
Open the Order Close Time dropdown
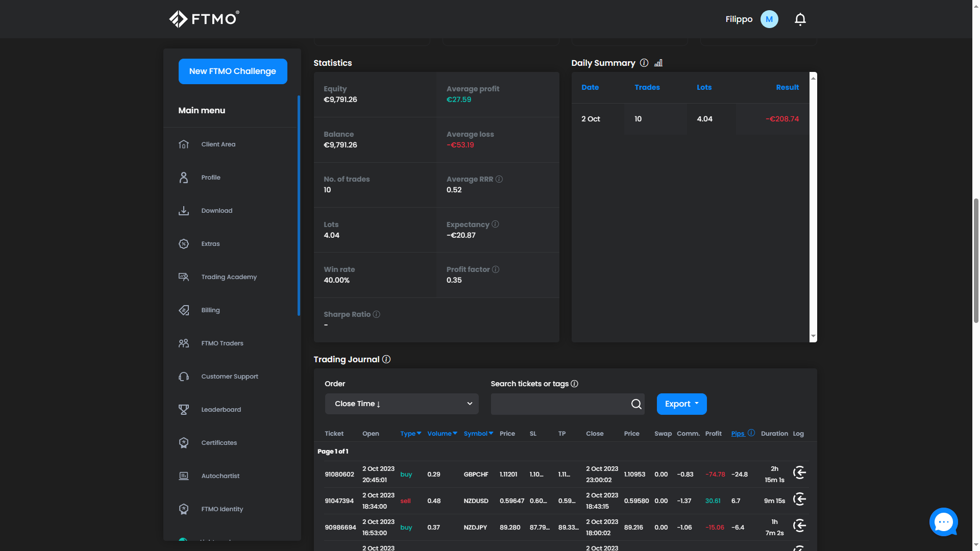(x=402, y=404)
